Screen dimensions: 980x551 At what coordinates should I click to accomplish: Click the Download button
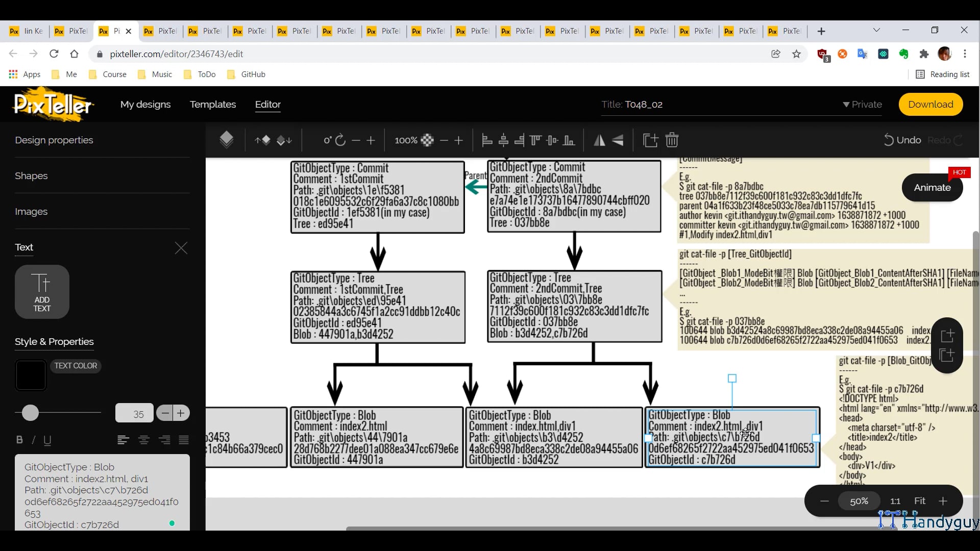pyautogui.click(x=930, y=104)
